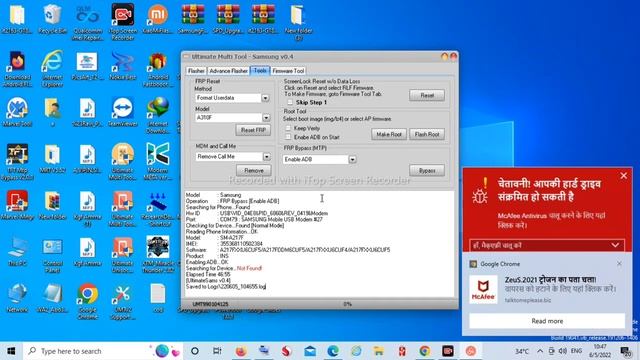Launch the iTop Screen Recorder desktop icon
The width and height of the screenshot is (640, 360).
[122, 22]
